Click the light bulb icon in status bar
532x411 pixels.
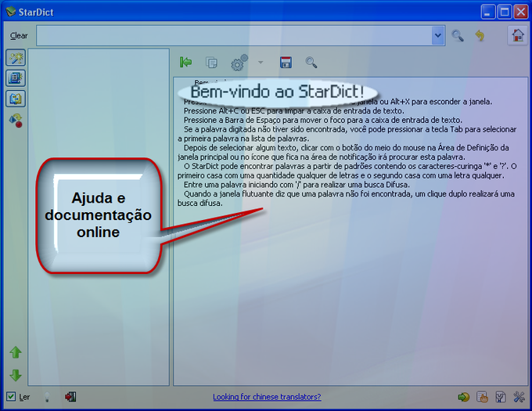47,397
